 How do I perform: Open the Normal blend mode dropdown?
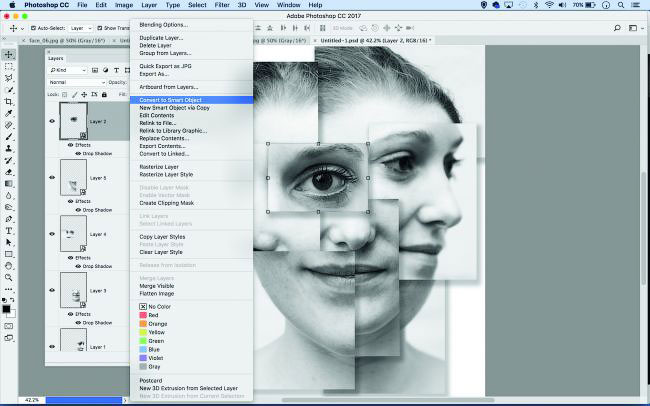coord(77,83)
